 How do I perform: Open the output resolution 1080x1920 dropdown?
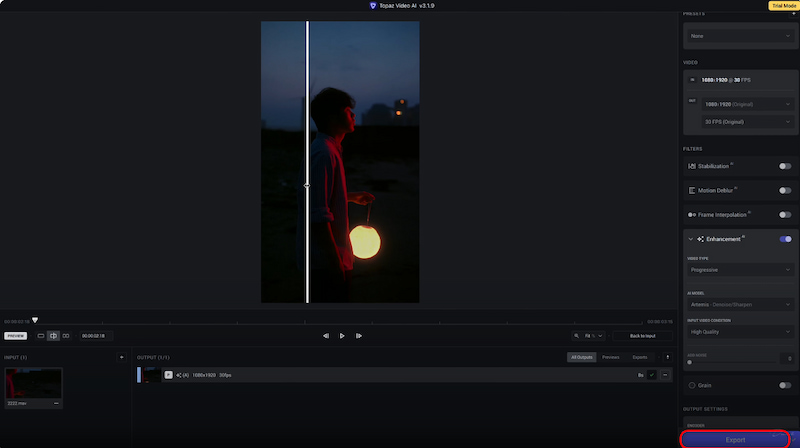[747, 104]
